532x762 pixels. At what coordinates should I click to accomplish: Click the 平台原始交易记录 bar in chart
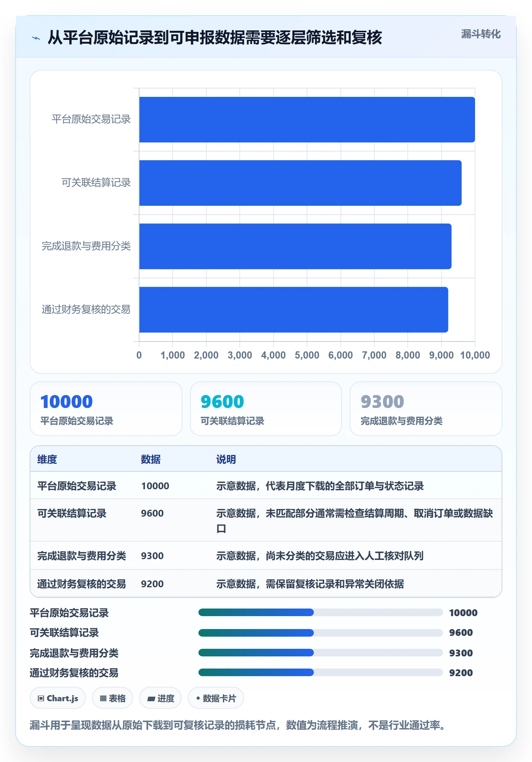coord(307,120)
